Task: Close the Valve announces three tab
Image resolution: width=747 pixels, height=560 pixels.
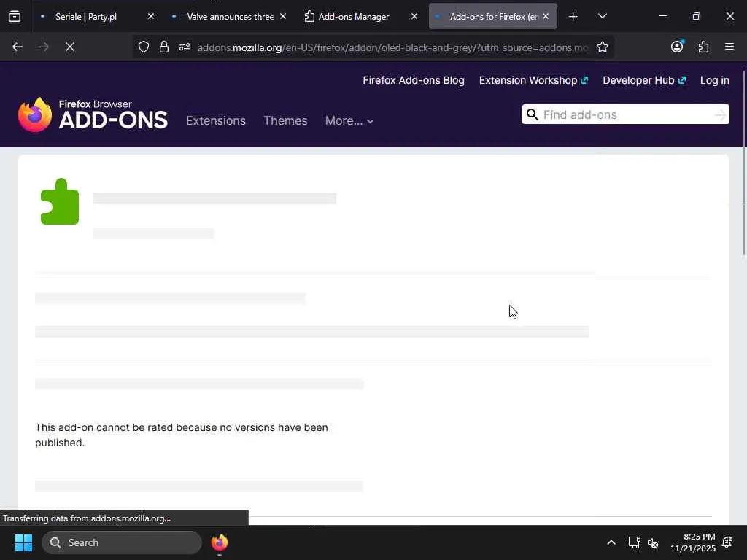Action: click(x=282, y=16)
